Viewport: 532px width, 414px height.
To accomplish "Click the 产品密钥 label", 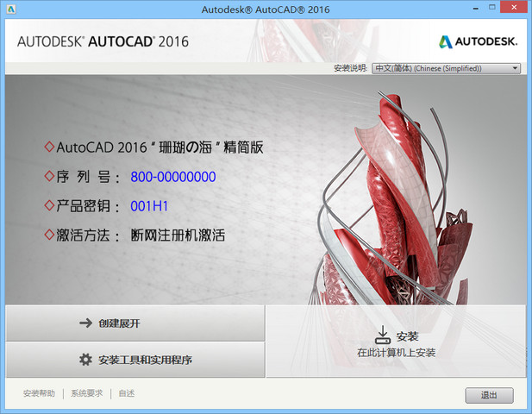I will [x=88, y=206].
